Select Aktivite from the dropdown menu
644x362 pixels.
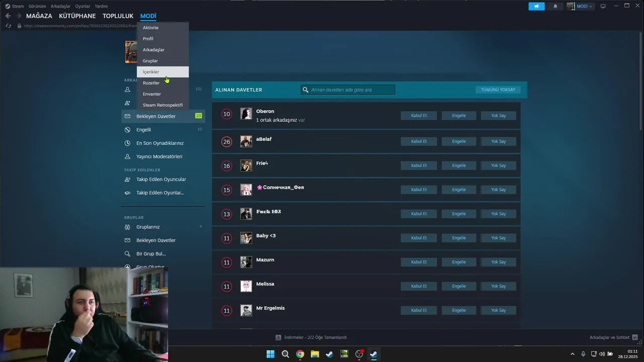(163, 28)
